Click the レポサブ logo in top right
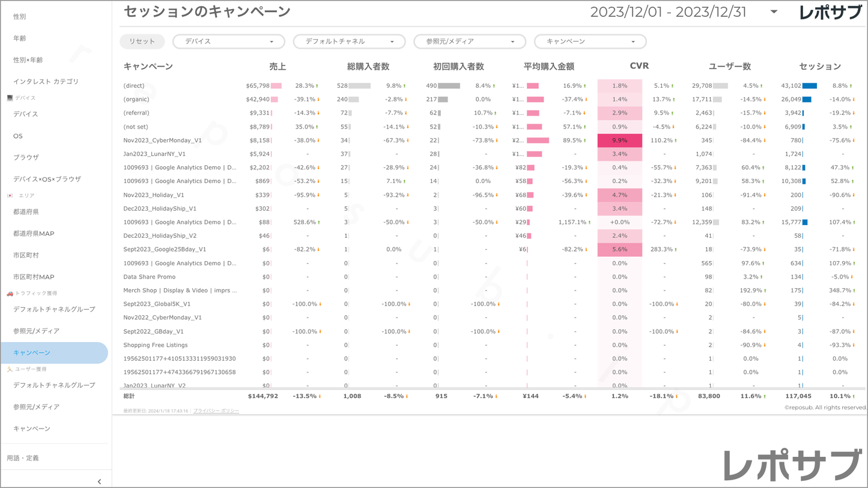868x488 pixels. tap(830, 13)
